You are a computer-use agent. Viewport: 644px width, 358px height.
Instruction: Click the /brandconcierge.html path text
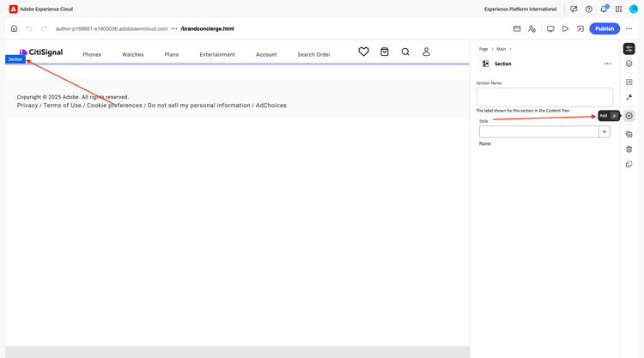pyautogui.click(x=207, y=28)
